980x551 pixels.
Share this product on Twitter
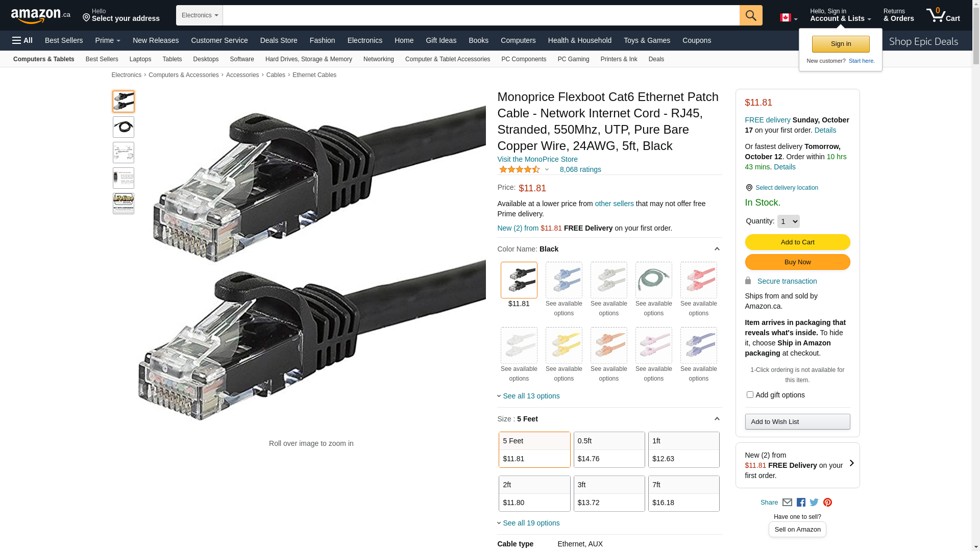[x=814, y=503]
